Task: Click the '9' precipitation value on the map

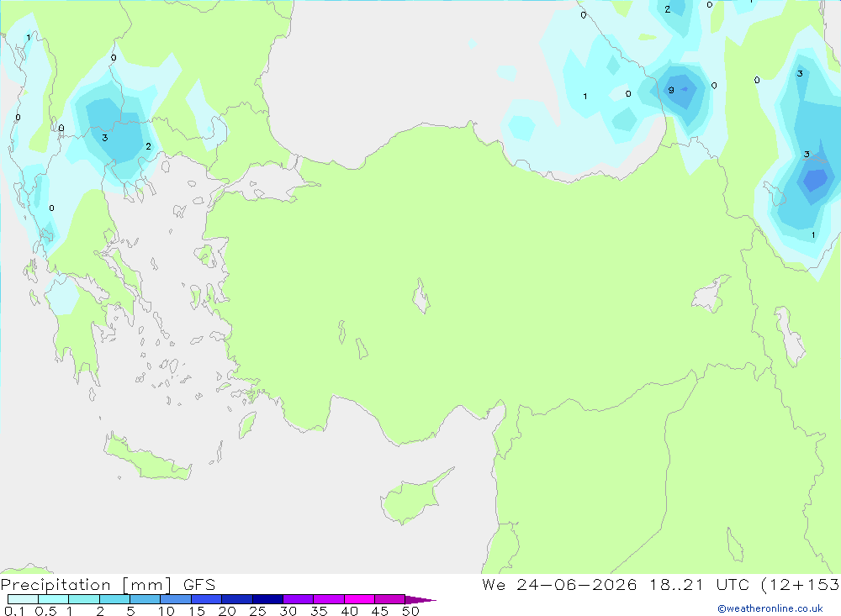Action: pos(671,90)
